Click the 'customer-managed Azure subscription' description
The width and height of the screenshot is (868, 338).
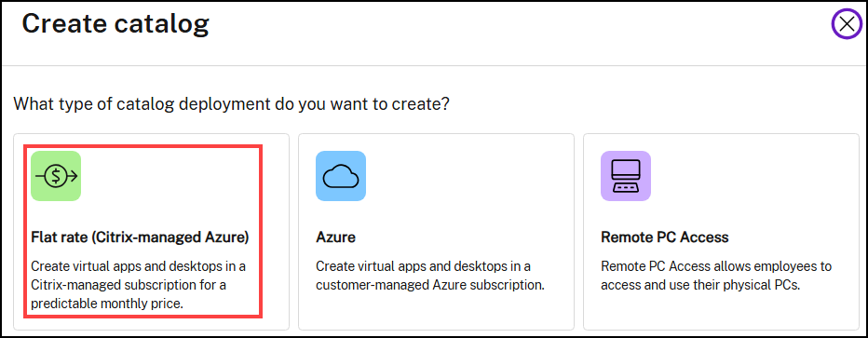coord(430,276)
